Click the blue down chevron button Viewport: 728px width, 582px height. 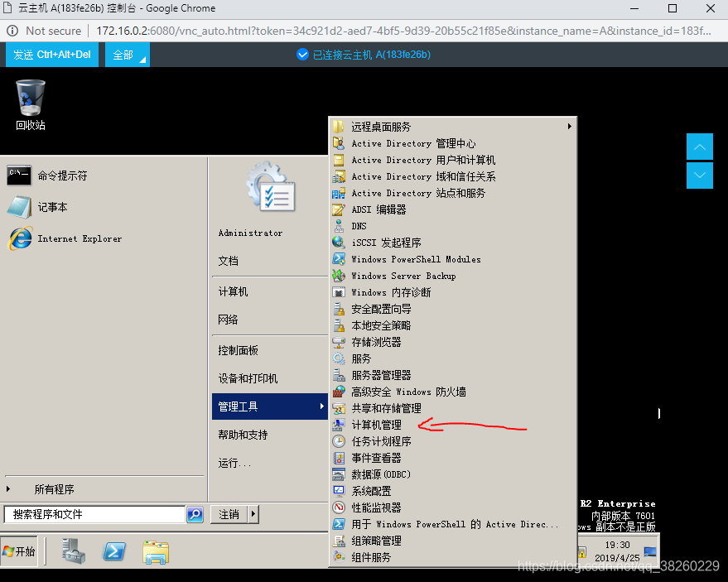tap(700, 175)
